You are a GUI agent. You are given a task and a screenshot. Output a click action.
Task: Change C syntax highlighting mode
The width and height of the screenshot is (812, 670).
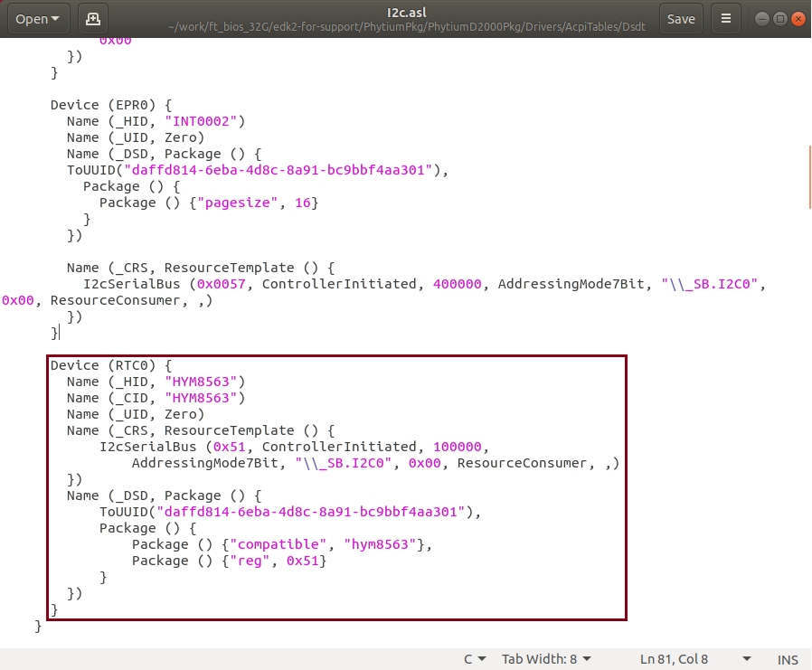tap(475, 659)
